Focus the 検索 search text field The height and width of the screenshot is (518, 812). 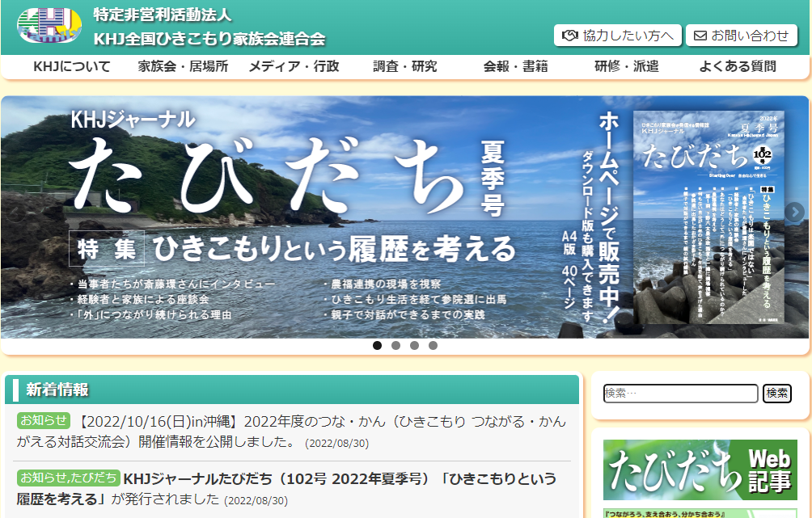[680, 394]
